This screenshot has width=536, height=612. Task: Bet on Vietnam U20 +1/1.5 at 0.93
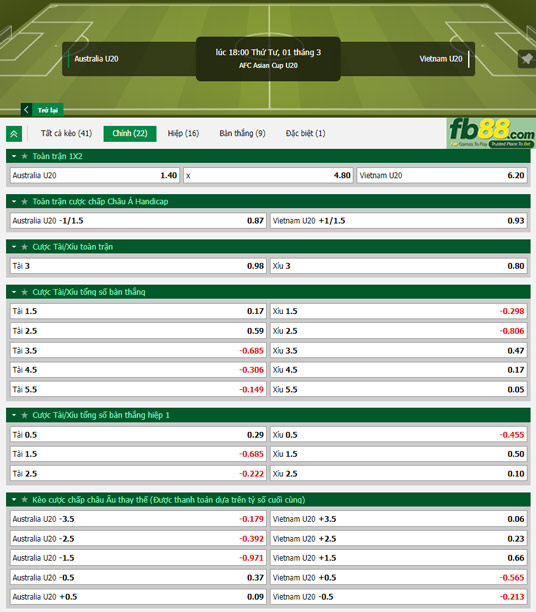point(399,221)
